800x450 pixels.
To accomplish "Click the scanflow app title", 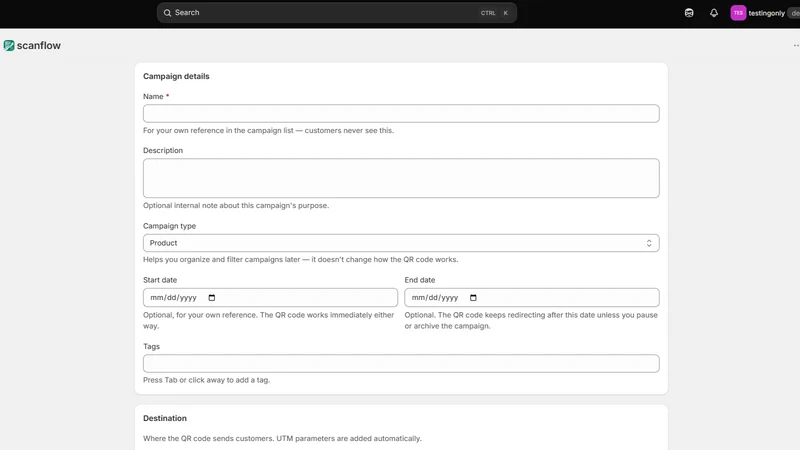I will (39, 45).
